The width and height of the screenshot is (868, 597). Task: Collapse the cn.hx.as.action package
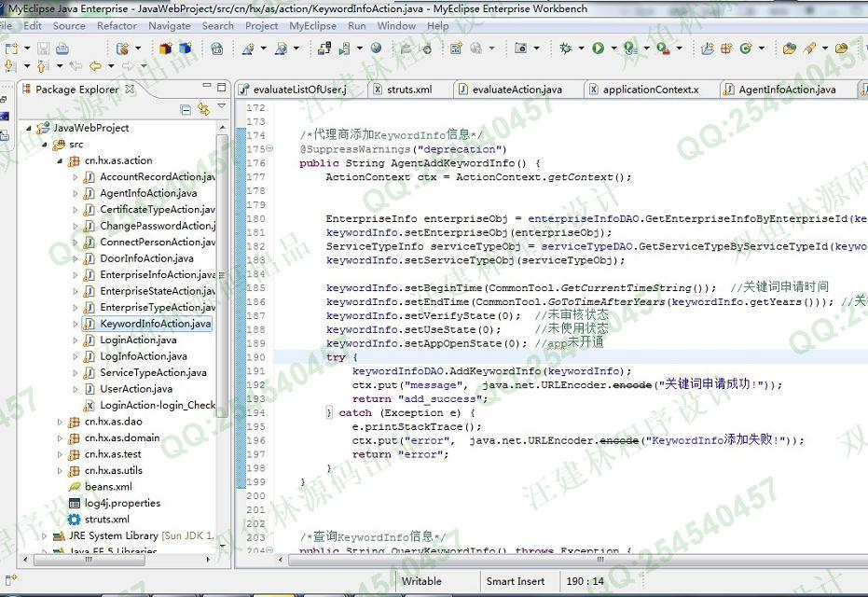[x=60, y=161]
